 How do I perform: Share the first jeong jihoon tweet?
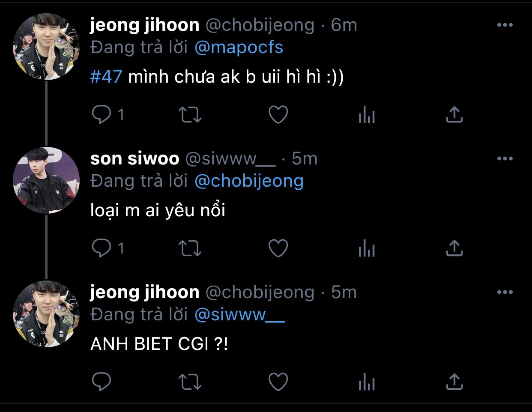tap(454, 114)
